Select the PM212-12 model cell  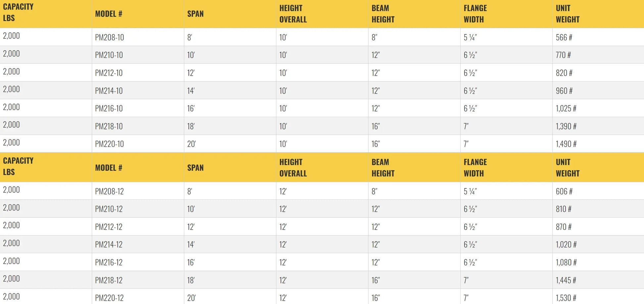tap(109, 227)
